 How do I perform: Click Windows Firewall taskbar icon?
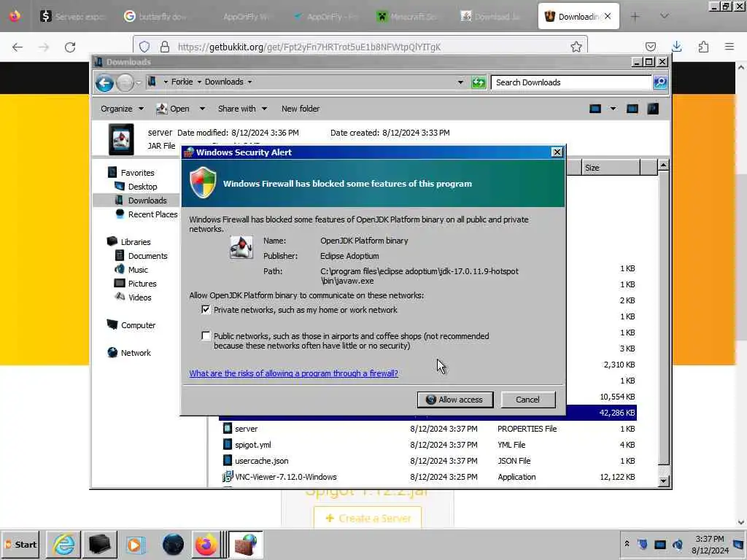(x=246, y=544)
